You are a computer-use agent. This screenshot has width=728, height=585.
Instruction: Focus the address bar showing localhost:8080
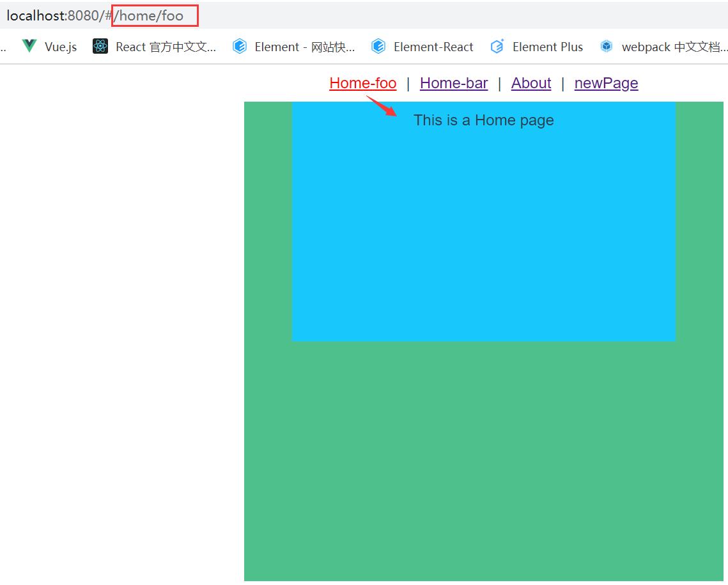364,15
